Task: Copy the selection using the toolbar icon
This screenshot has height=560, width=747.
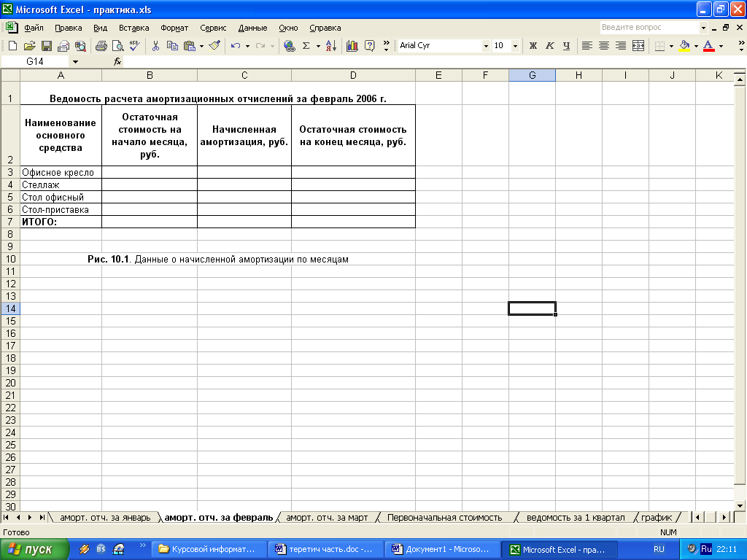Action: pos(172,46)
